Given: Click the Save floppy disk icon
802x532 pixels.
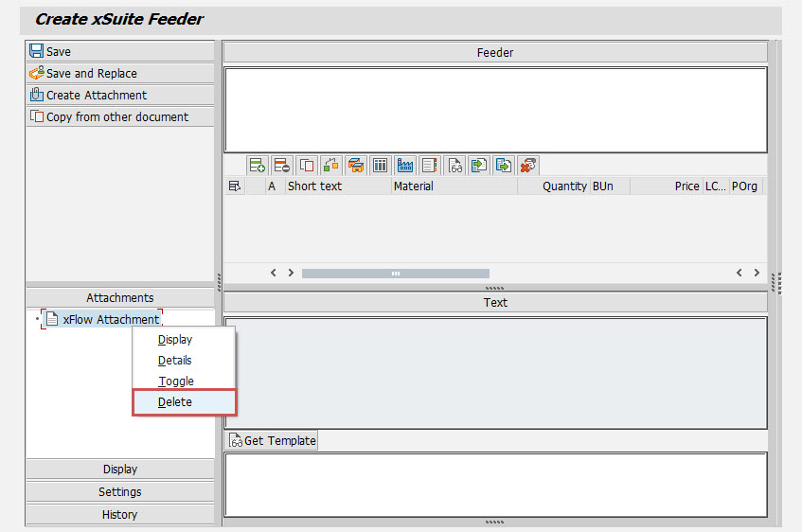Looking at the screenshot, I should (36, 51).
